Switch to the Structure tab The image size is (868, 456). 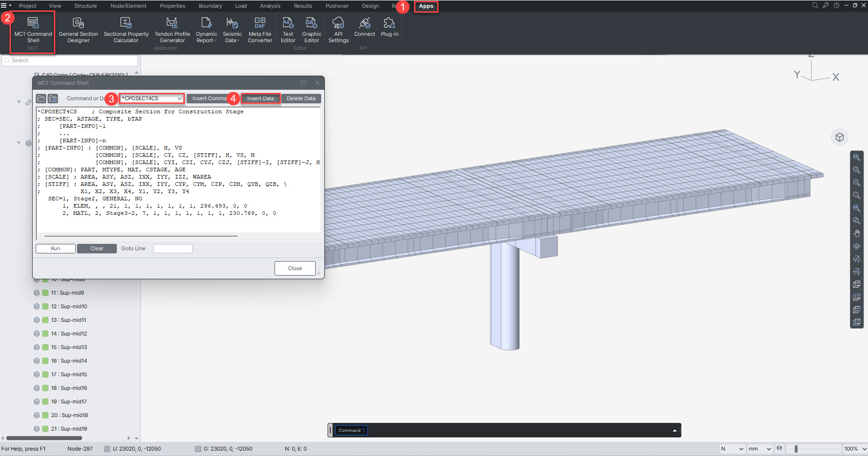pyautogui.click(x=85, y=6)
